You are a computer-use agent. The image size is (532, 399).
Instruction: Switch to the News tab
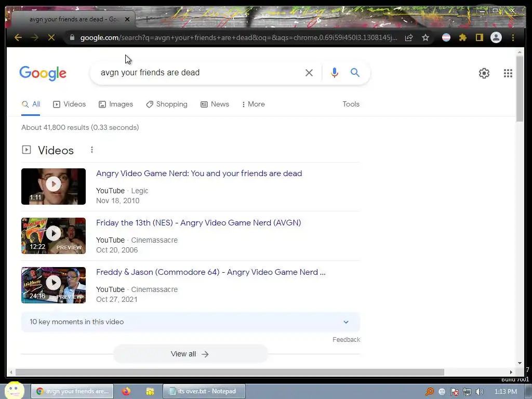215,104
